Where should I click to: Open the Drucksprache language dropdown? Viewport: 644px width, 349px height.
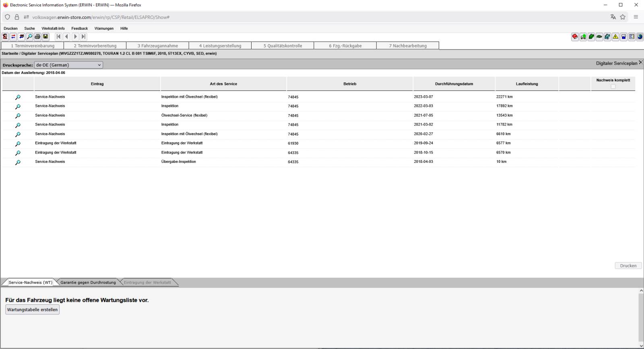(x=68, y=65)
